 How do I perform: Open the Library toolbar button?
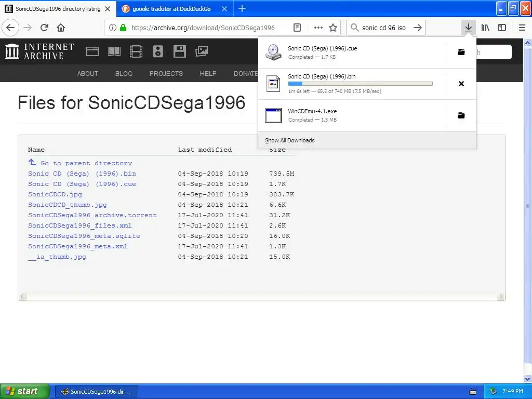click(485, 28)
